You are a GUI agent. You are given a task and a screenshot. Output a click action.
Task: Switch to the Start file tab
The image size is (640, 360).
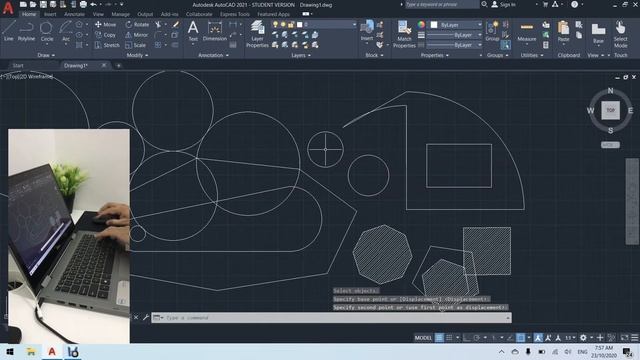[x=18, y=65]
